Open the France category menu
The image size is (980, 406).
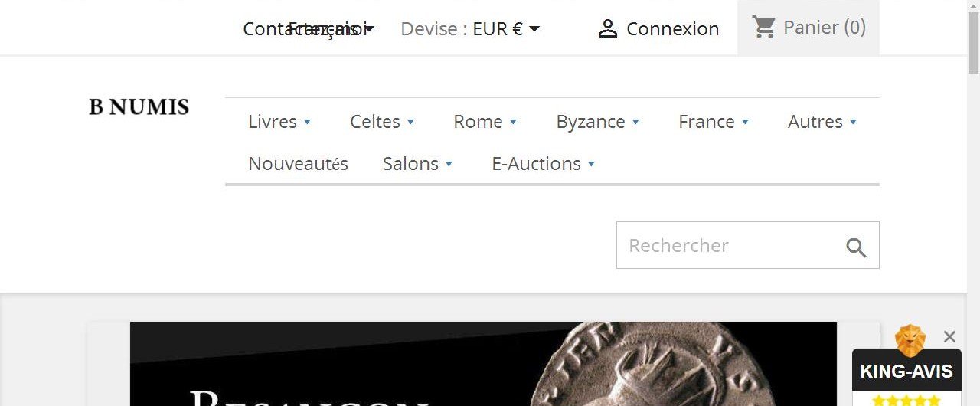[714, 122]
